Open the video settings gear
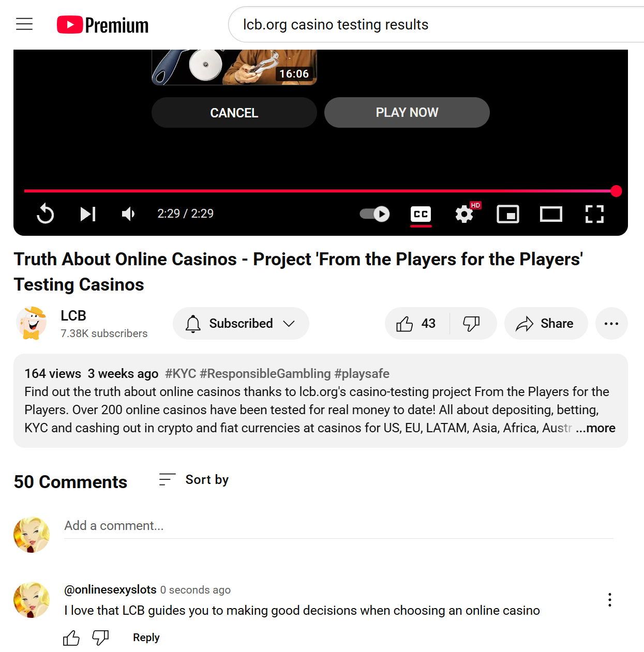Screen dimensions: 644x652 (x=465, y=214)
